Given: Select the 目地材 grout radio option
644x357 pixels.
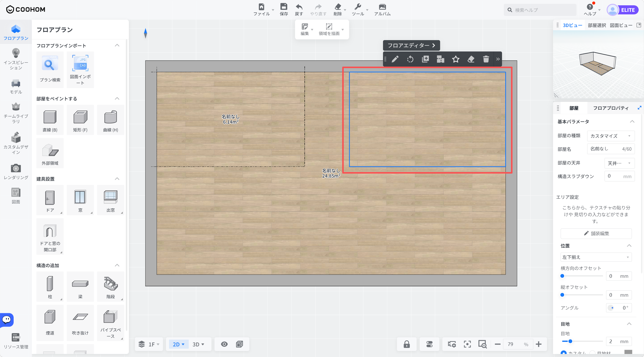Looking at the screenshot, I should click(x=592, y=353).
